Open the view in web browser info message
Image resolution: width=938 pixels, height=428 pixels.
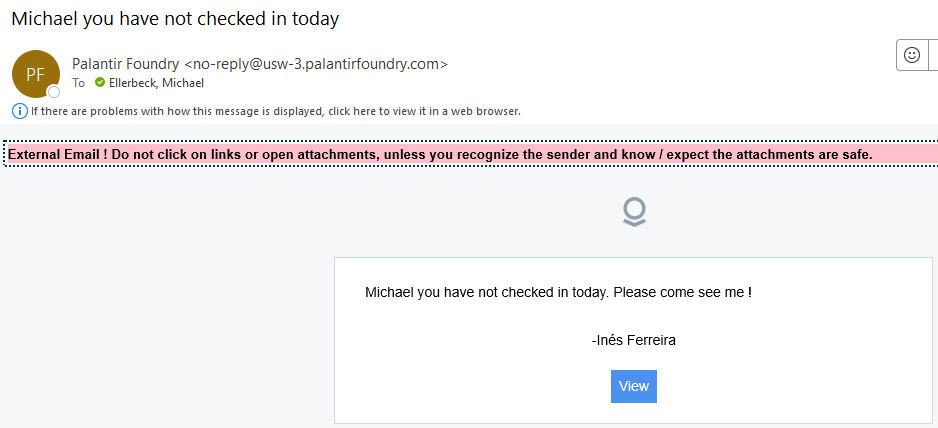(x=276, y=111)
